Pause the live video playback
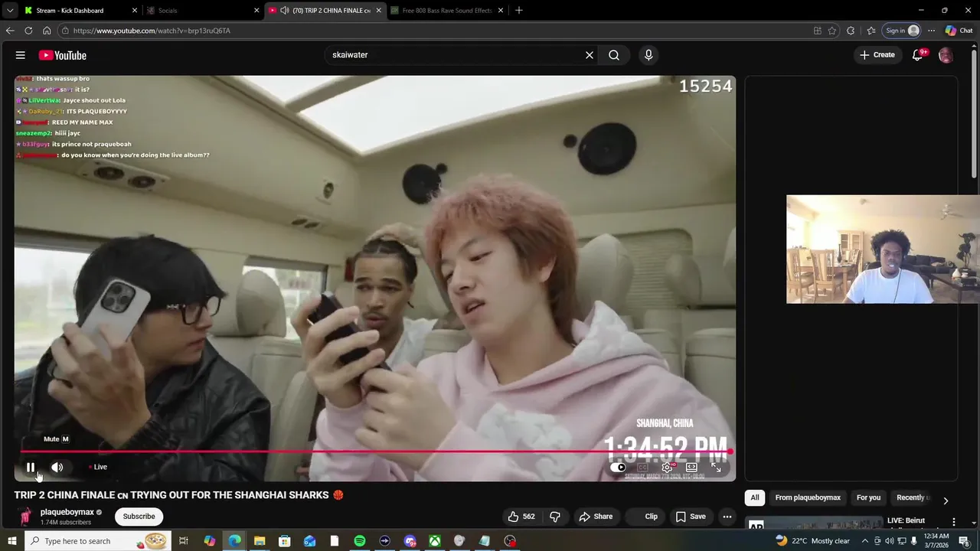 pos(31,467)
